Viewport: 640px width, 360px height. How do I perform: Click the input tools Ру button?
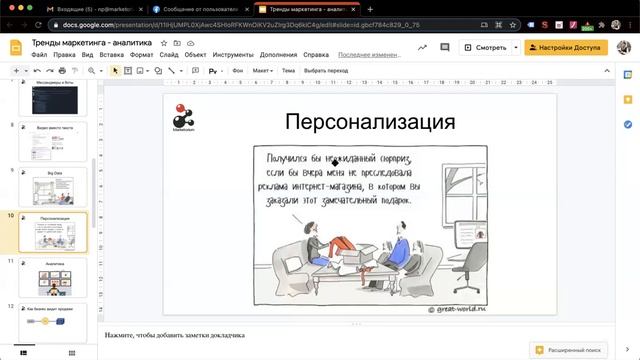pyautogui.click(x=213, y=71)
